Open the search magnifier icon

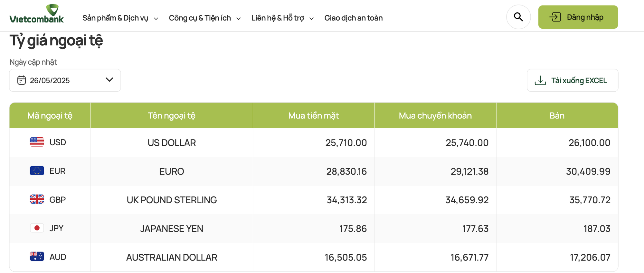(x=518, y=17)
